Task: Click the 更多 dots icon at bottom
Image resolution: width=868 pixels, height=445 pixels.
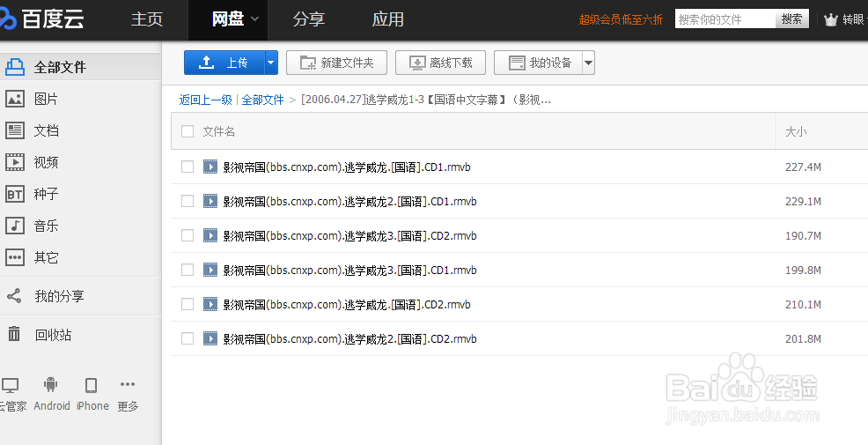Action: tap(128, 384)
